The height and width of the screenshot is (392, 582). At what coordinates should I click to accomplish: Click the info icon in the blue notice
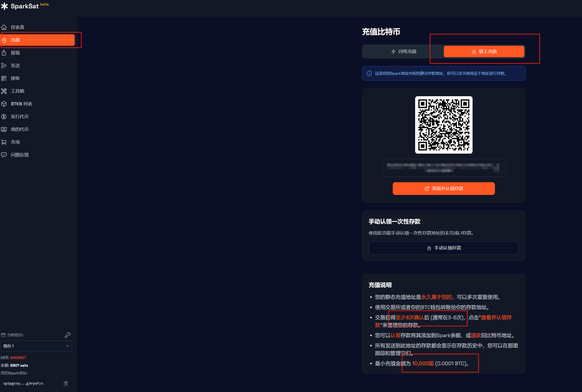(369, 73)
